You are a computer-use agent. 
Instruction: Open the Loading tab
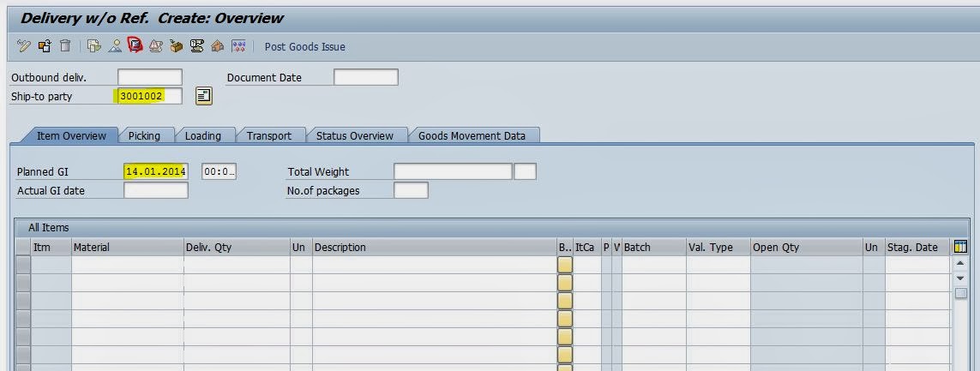pyautogui.click(x=203, y=135)
